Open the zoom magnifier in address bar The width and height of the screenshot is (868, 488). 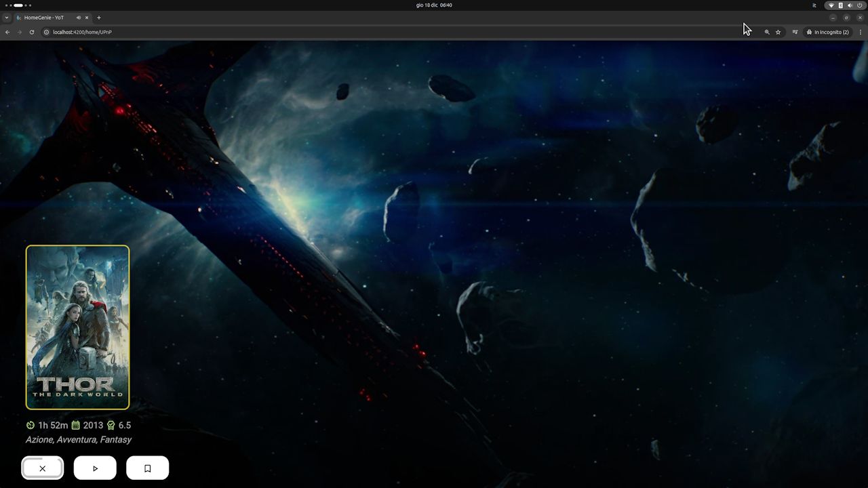pyautogui.click(x=767, y=32)
